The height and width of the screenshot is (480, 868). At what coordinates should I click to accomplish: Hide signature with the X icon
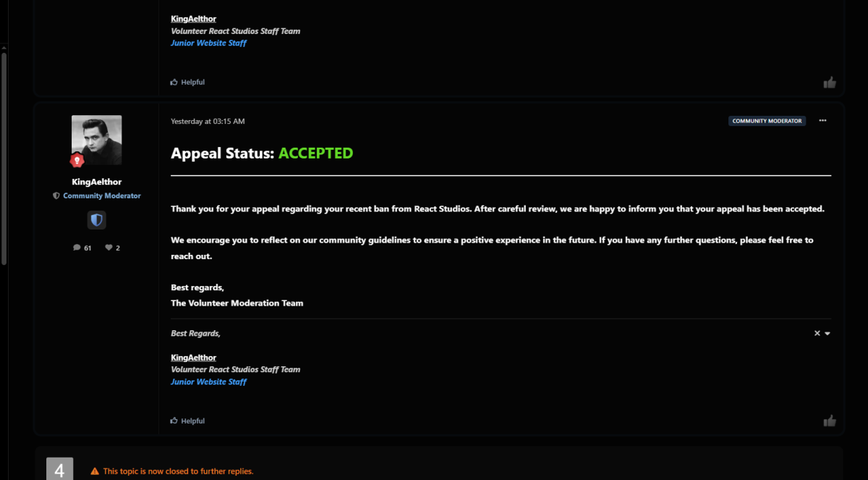click(x=817, y=333)
